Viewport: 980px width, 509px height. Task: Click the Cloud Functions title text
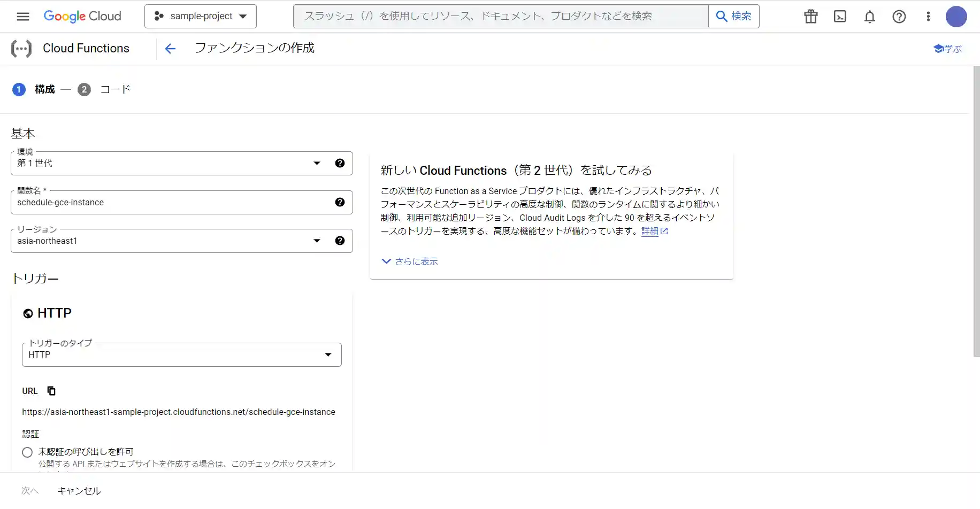coord(86,48)
